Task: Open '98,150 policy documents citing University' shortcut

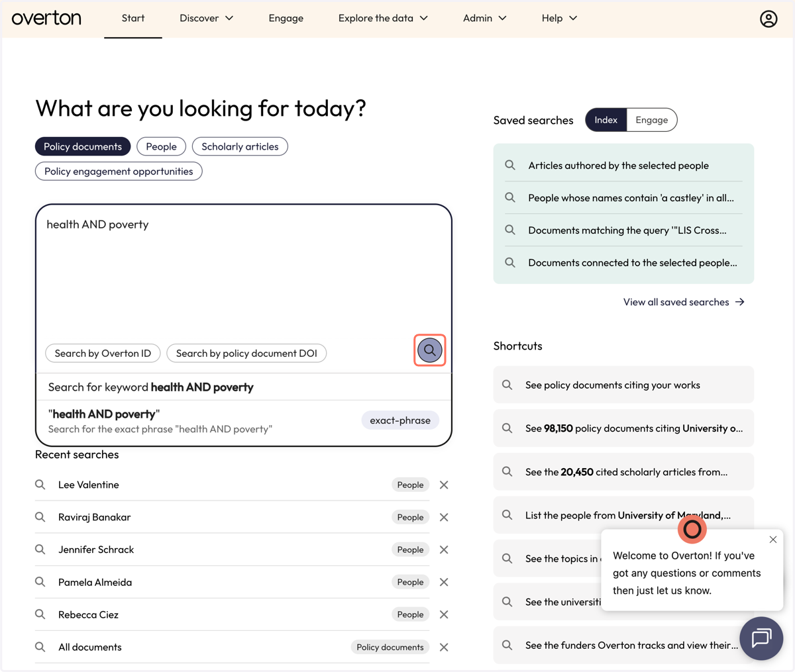Action: pyautogui.click(x=623, y=428)
